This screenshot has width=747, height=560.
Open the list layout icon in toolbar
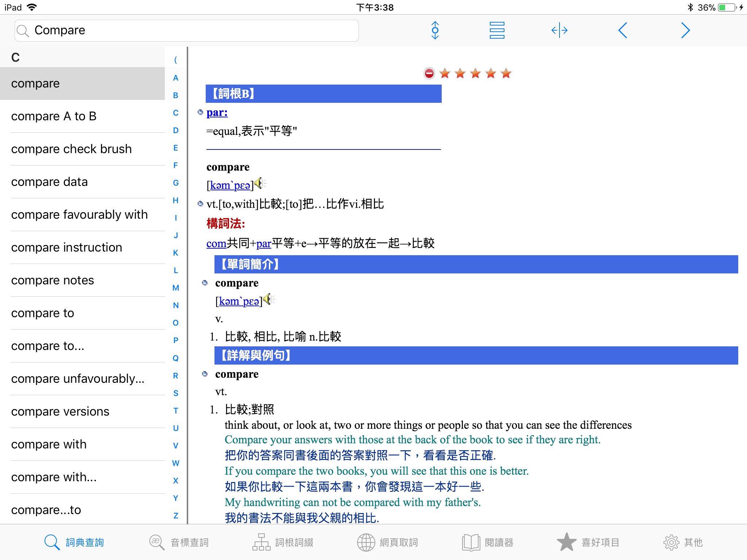point(497,30)
